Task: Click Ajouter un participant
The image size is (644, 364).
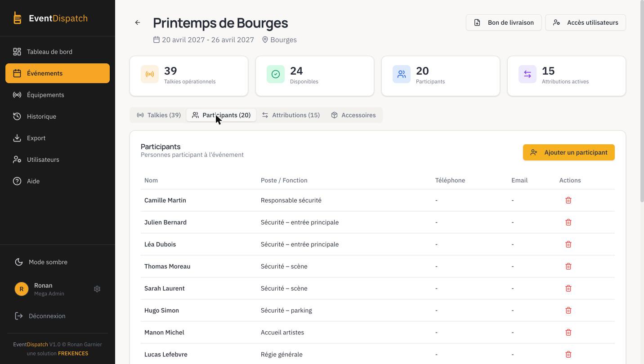Action: click(x=569, y=152)
